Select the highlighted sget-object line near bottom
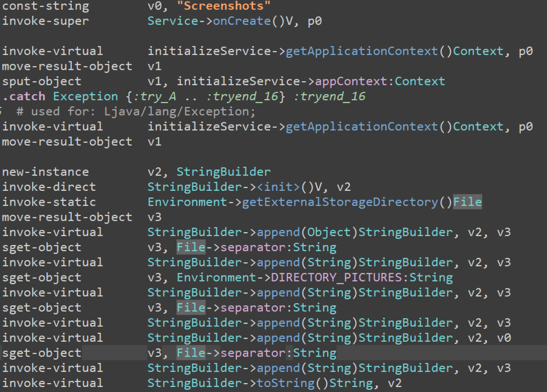Viewport: 547px width, 392px height. (x=42, y=353)
